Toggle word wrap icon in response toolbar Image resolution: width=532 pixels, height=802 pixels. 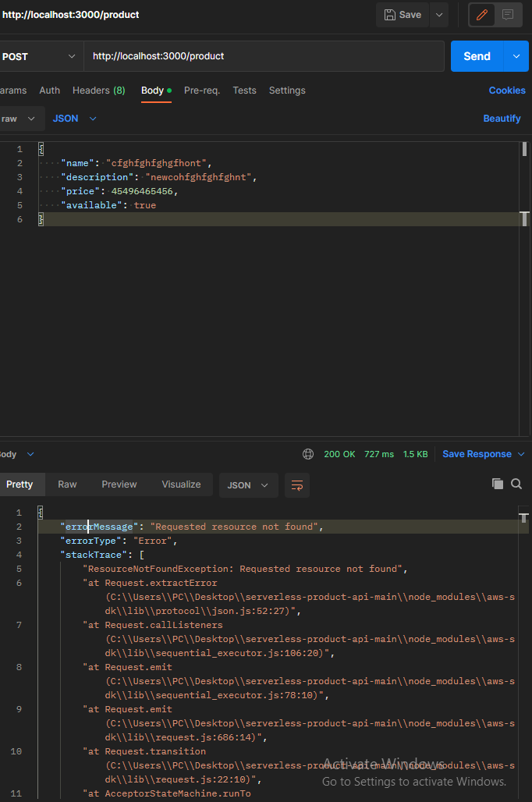tap(297, 485)
